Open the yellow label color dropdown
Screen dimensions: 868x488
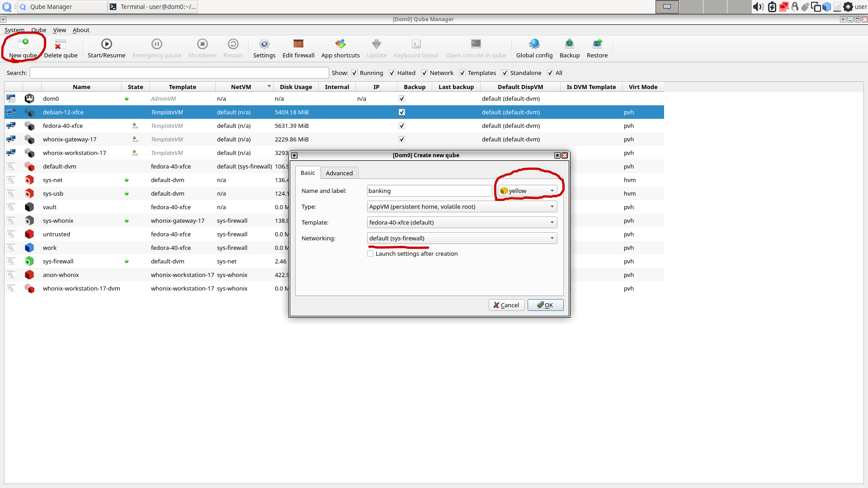[x=528, y=191]
